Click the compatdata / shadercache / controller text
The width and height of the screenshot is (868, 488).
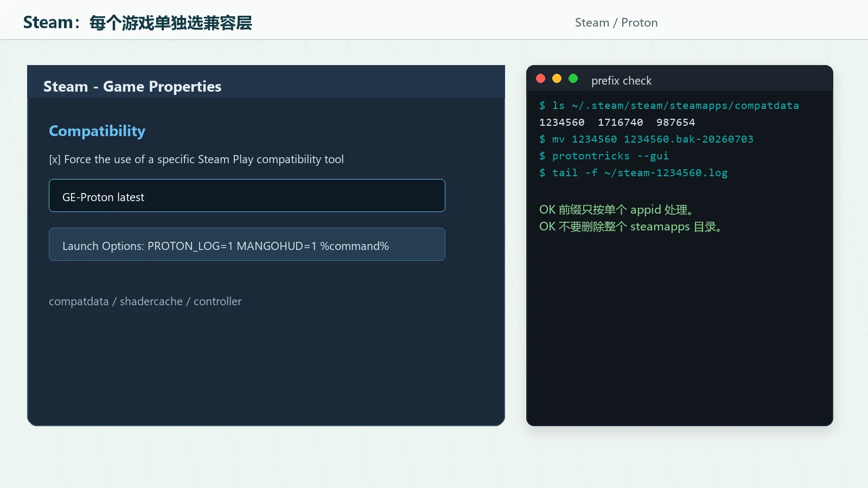point(145,301)
